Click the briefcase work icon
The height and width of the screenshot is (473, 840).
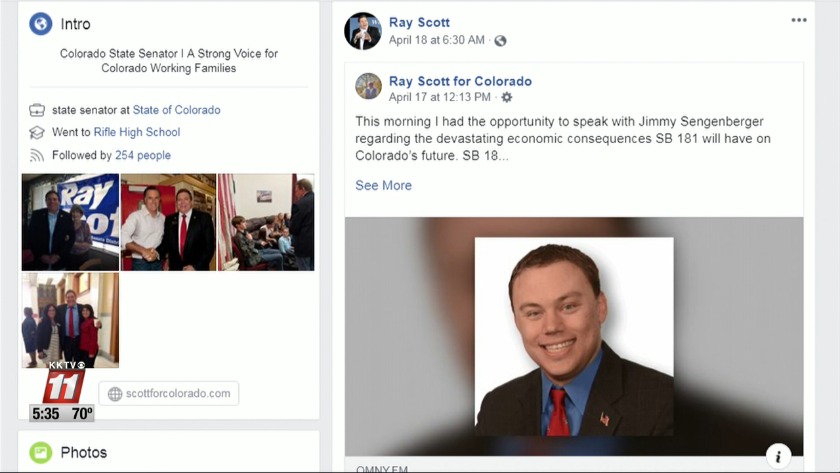pyautogui.click(x=37, y=110)
